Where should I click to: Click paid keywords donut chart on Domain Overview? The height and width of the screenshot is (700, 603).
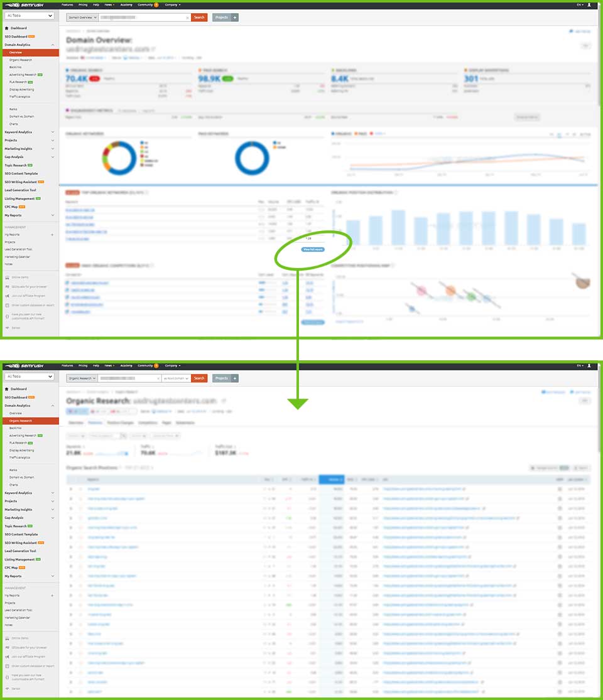[x=252, y=158]
